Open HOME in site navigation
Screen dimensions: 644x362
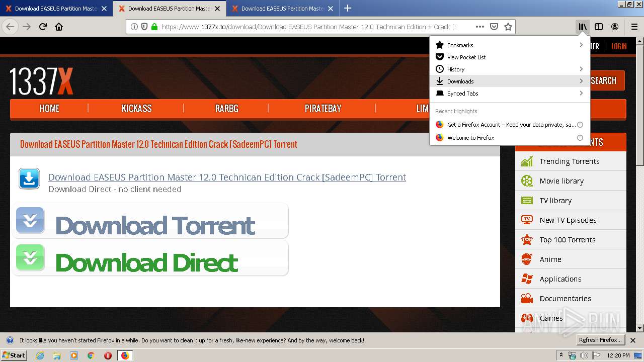click(x=49, y=109)
